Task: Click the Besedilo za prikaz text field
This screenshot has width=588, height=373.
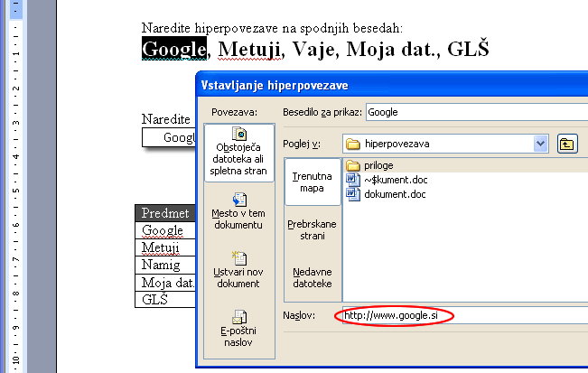Action: (x=474, y=112)
